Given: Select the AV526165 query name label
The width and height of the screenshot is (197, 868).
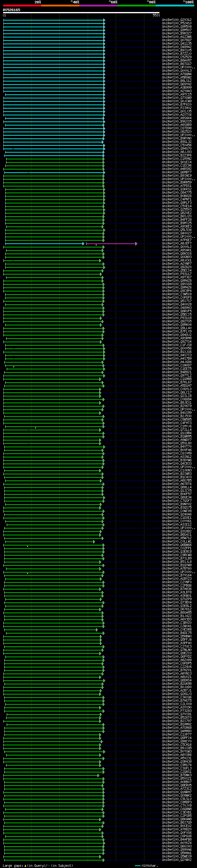Looking at the screenshot, I should [x=11, y=10].
